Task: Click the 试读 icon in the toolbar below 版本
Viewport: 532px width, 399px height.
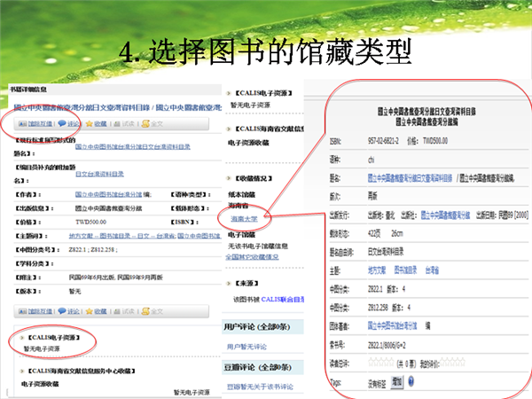Action: tap(117, 311)
